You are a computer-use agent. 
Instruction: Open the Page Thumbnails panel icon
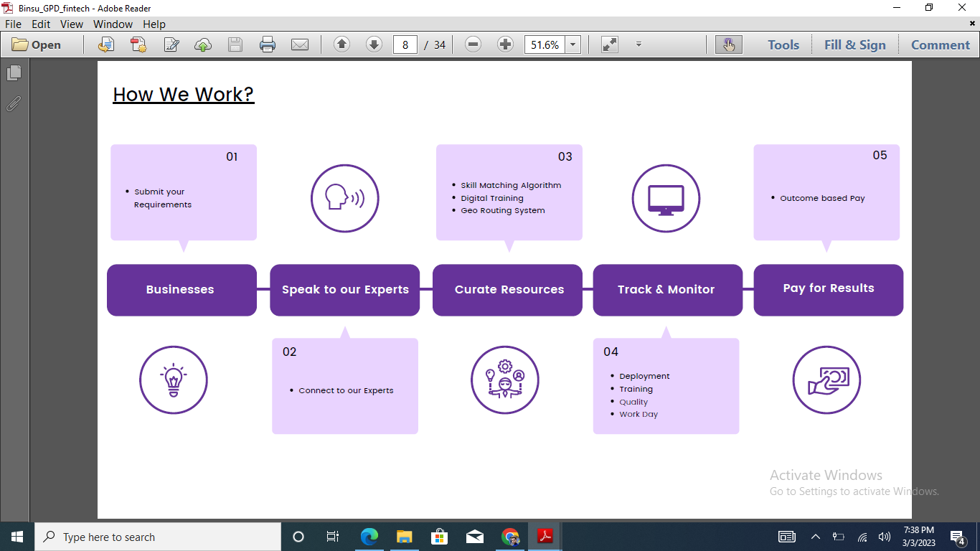(x=14, y=73)
